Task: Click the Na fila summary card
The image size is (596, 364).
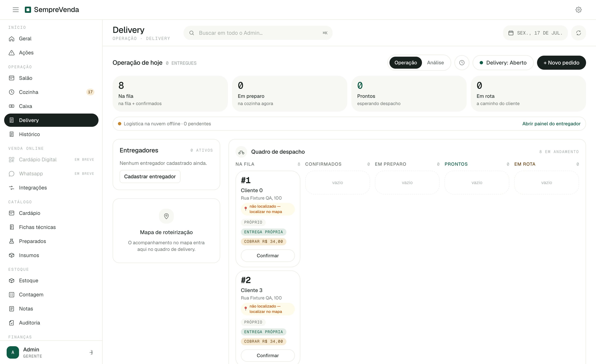Action: click(x=170, y=94)
